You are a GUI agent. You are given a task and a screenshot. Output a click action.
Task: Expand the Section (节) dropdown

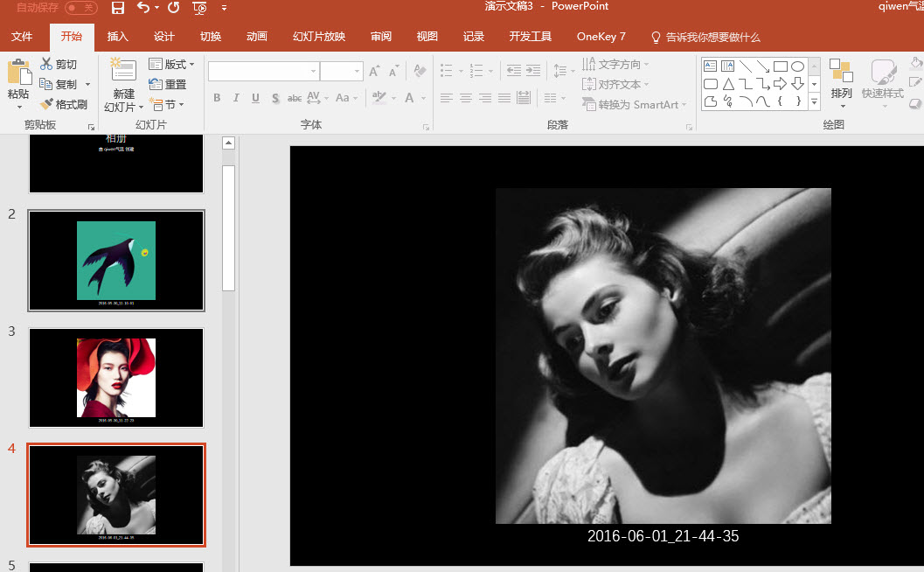pyautogui.click(x=166, y=104)
